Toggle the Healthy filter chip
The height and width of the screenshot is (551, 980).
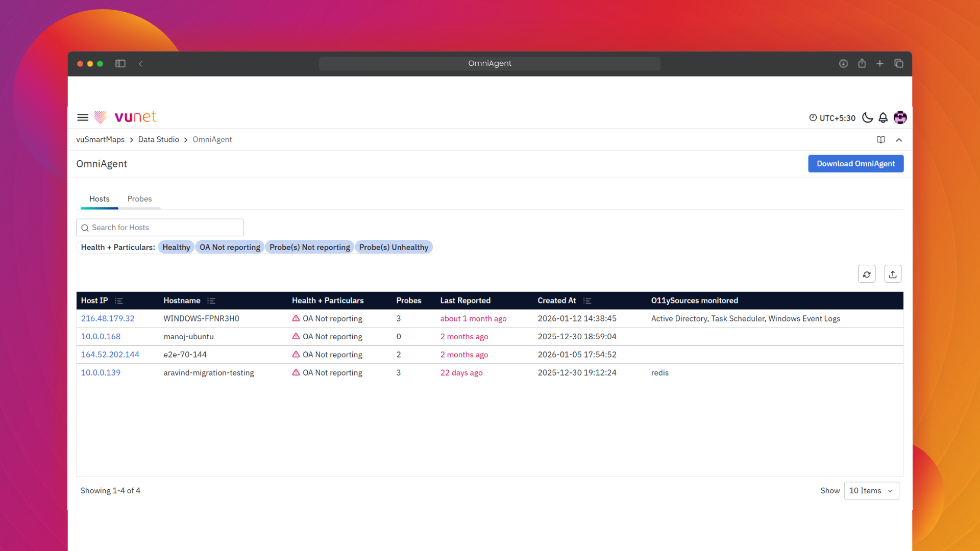(176, 247)
